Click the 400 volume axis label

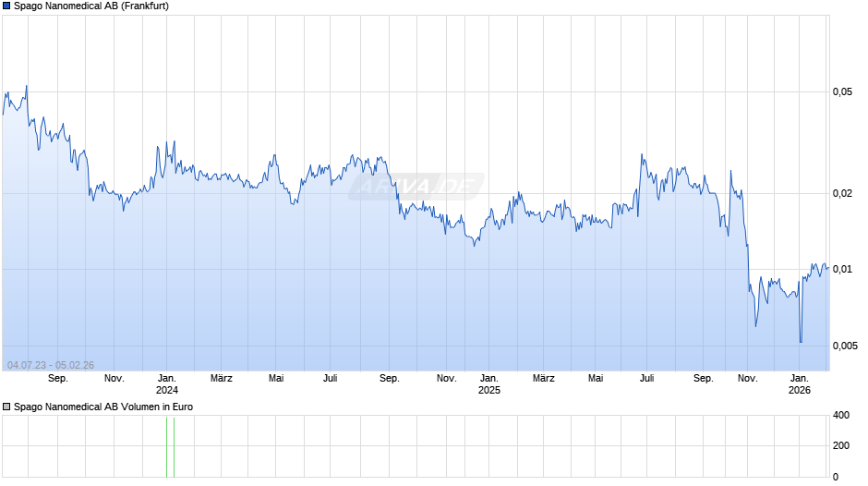coord(841,415)
